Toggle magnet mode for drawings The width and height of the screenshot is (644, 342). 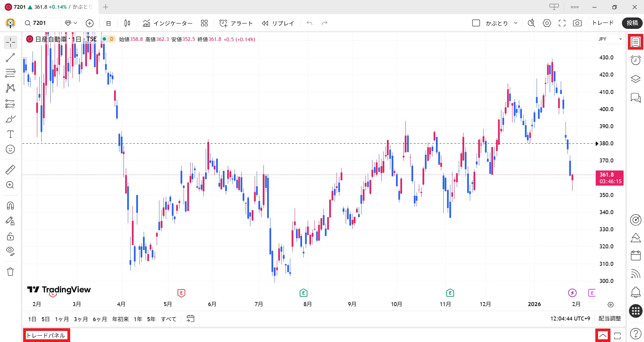pos(10,205)
